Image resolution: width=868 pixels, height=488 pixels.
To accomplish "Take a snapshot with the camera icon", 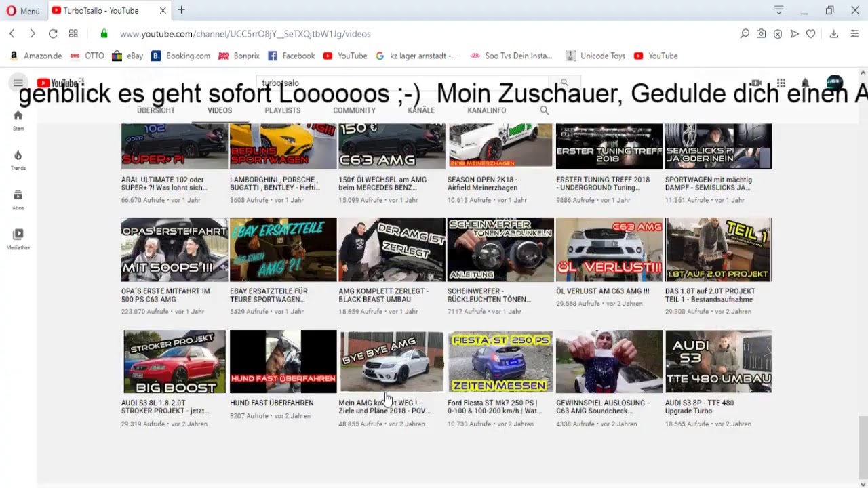I will pos(762,33).
